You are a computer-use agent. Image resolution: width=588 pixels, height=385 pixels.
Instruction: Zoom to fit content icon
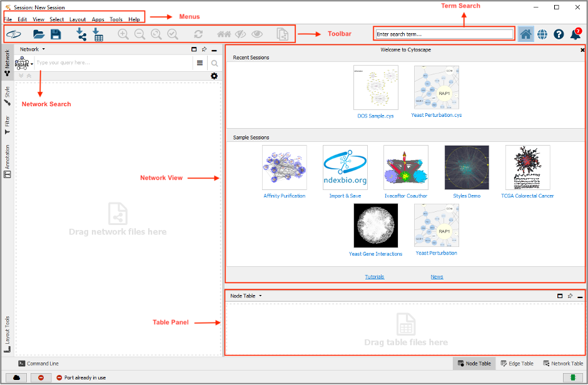coord(156,34)
